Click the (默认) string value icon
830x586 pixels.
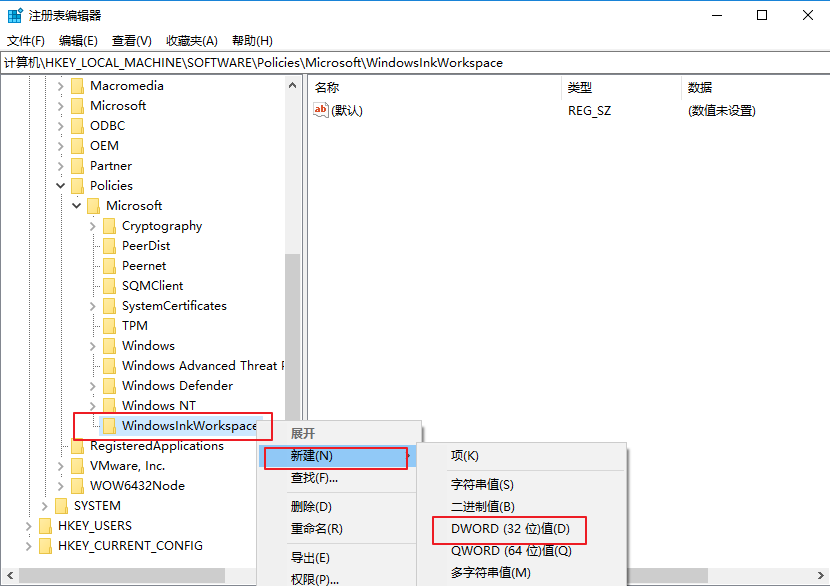[x=321, y=110]
